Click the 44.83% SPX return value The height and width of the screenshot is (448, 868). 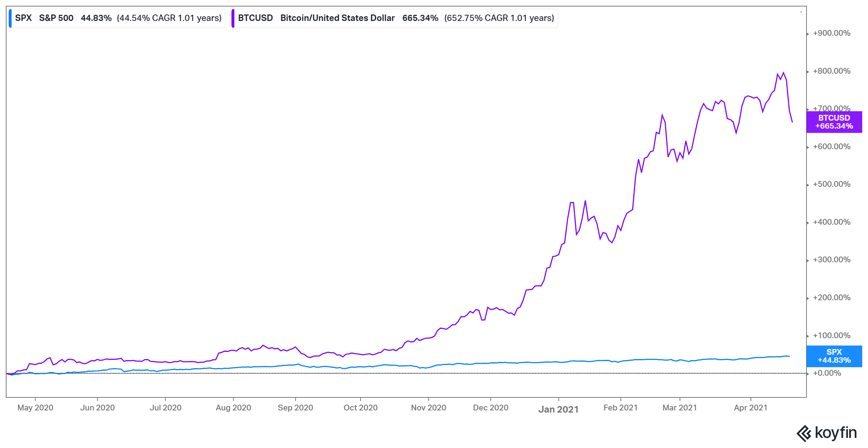pyautogui.click(x=96, y=18)
